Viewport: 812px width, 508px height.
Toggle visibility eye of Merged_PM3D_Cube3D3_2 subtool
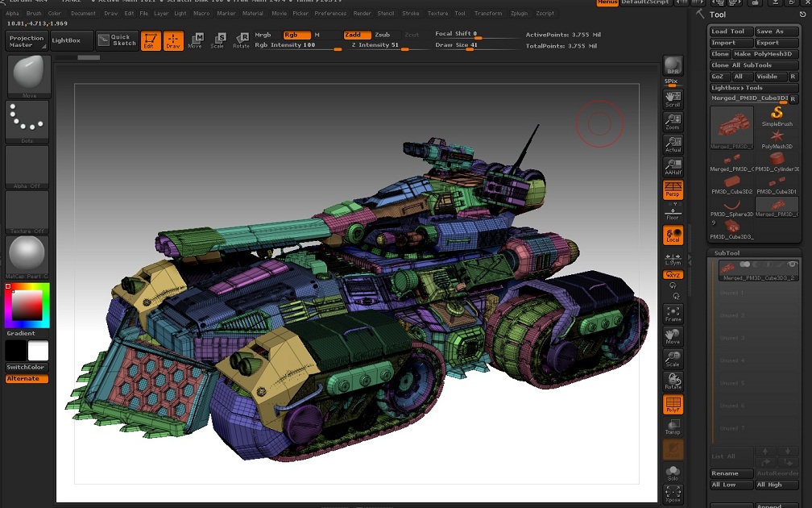pyautogui.click(x=792, y=264)
